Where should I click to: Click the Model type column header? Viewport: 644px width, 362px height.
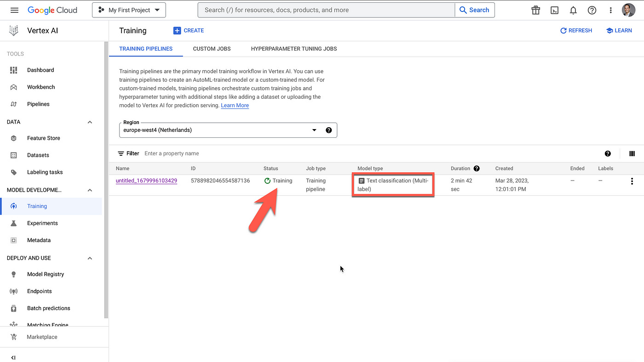tap(370, 168)
